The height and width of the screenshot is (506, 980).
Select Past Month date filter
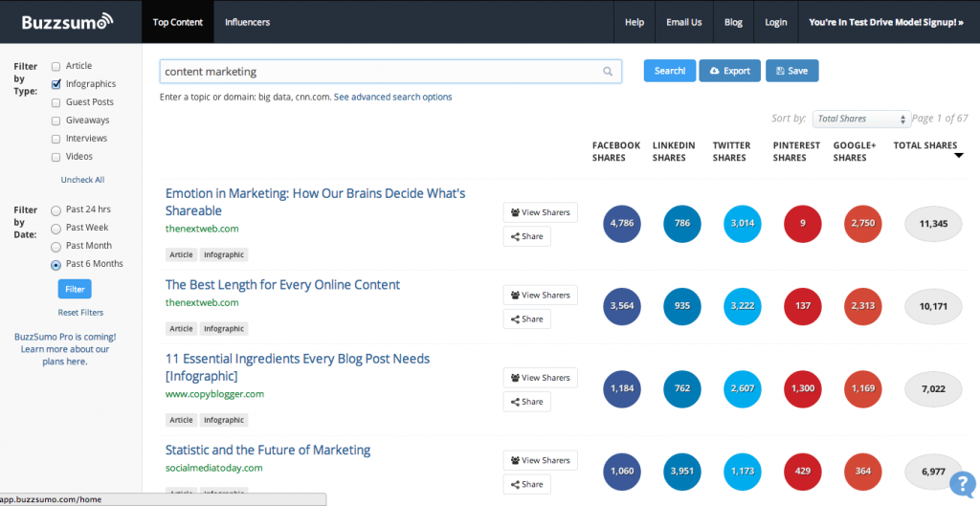click(56, 247)
